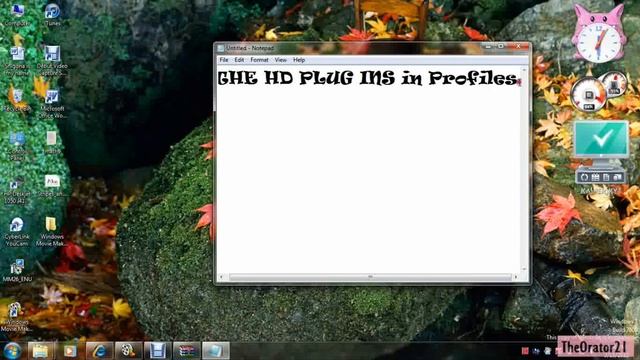Click the Kaspersky monitor gadget checkmark
640x360 pixels.
(602, 139)
